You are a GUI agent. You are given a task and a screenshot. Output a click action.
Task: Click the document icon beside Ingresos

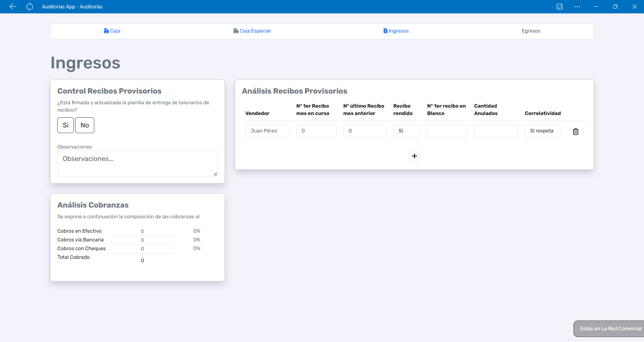(385, 31)
